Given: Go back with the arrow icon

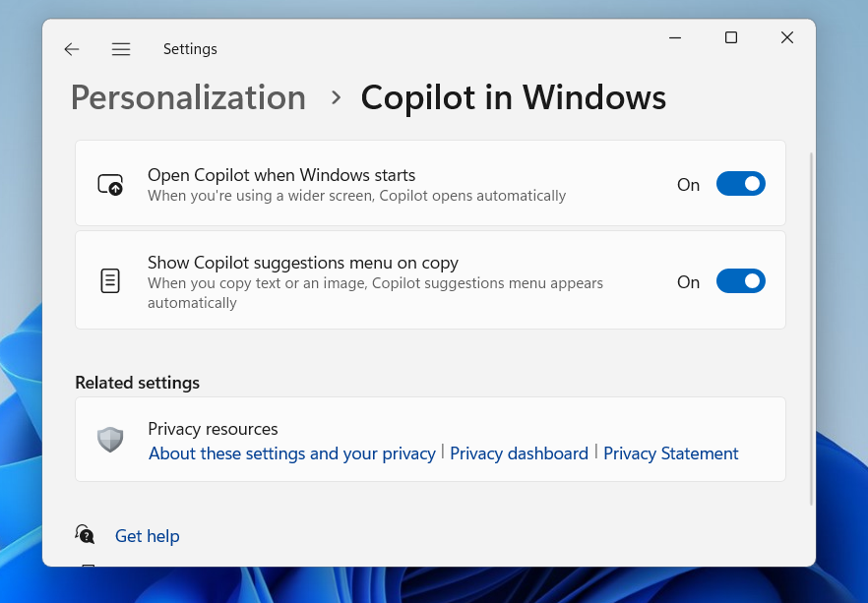Looking at the screenshot, I should [72, 49].
